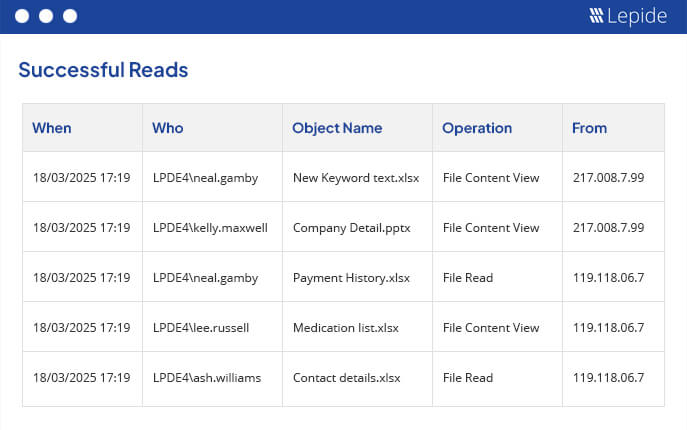Sort by the Operation column header
The width and height of the screenshot is (687, 430).
pos(477,128)
